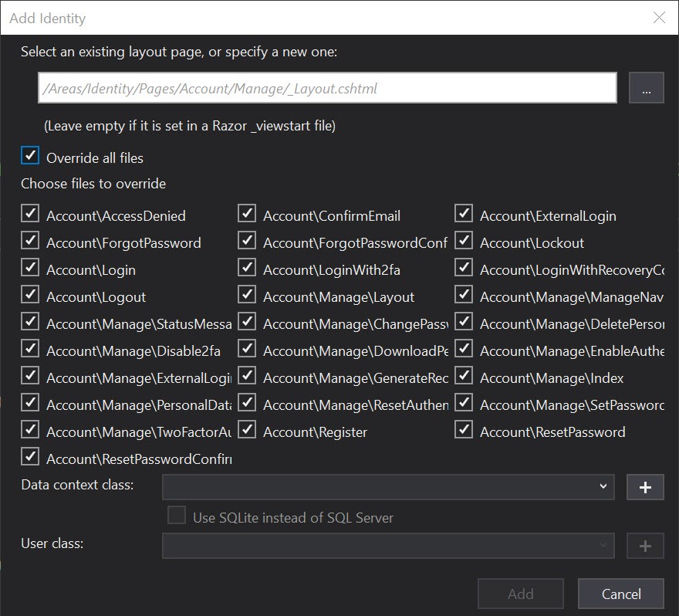This screenshot has width=679, height=616.
Task: Toggle Account\LoginWith2fa checkbox
Action: point(247,268)
